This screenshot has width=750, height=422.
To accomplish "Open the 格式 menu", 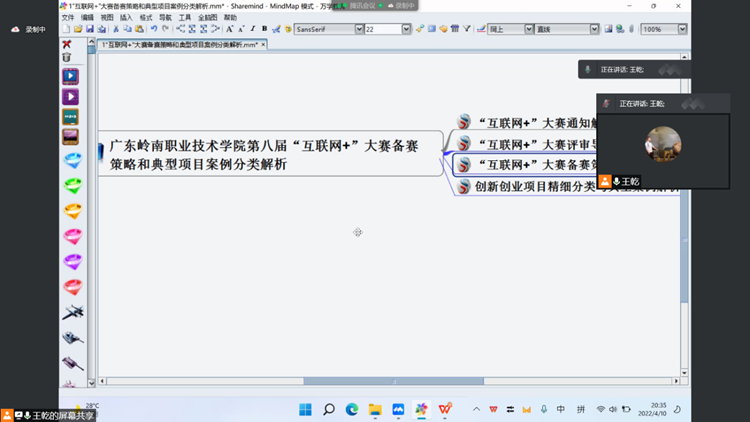I will pyautogui.click(x=146, y=18).
